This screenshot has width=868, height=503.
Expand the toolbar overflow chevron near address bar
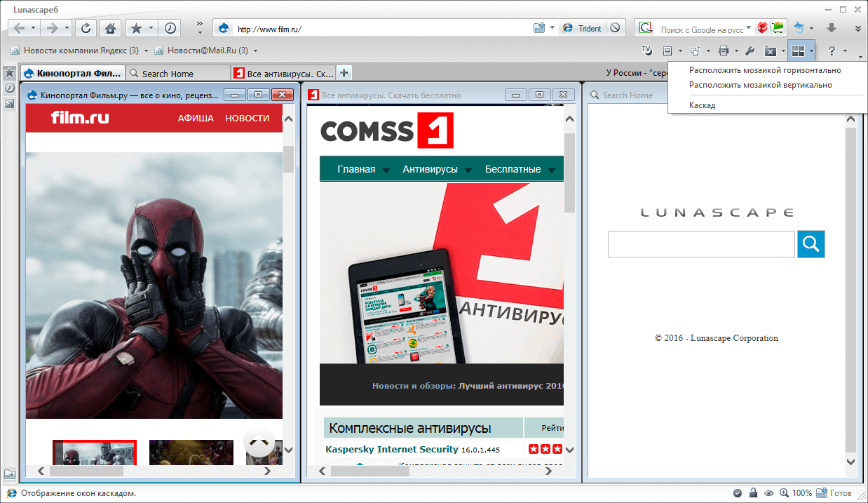200,28
